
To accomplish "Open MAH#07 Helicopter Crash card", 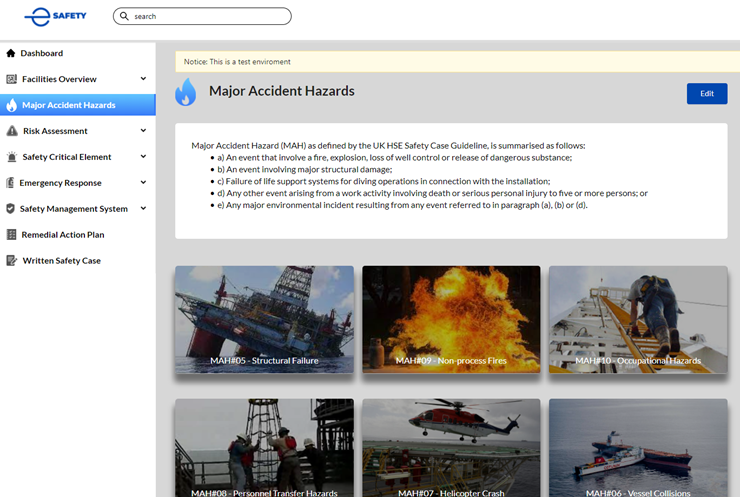I will [x=451, y=448].
